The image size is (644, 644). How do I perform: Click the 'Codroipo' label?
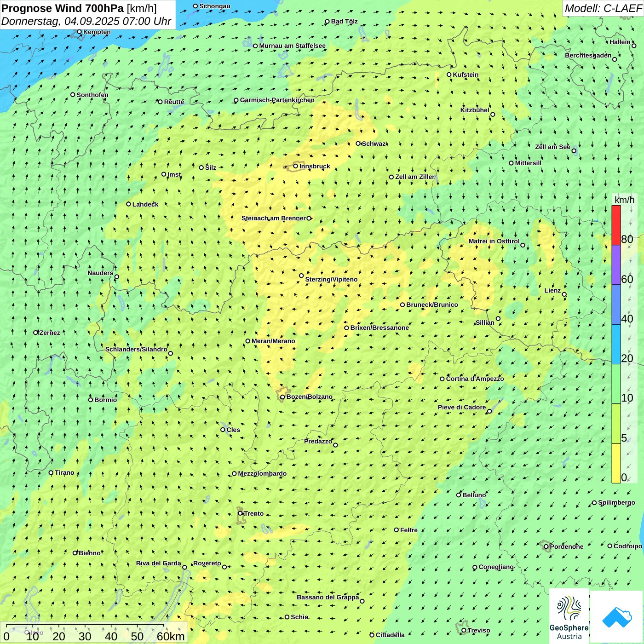(x=628, y=546)
